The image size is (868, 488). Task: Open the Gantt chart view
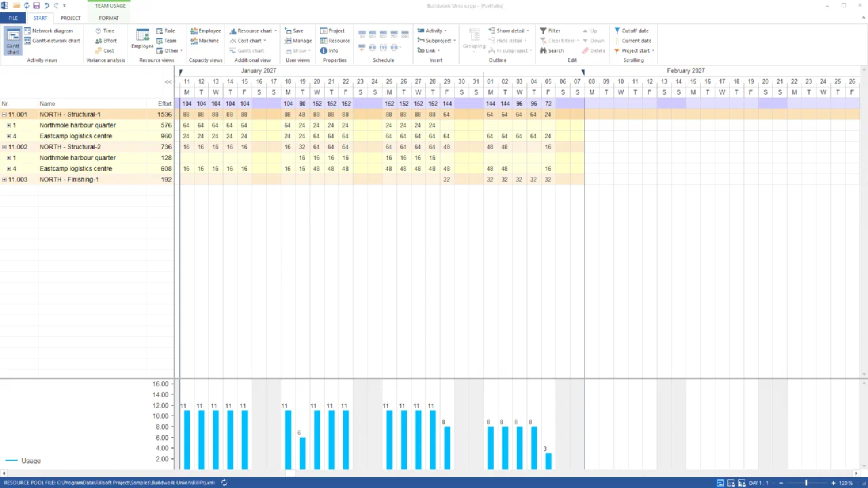pyautogui.click(x=13, y=41)
